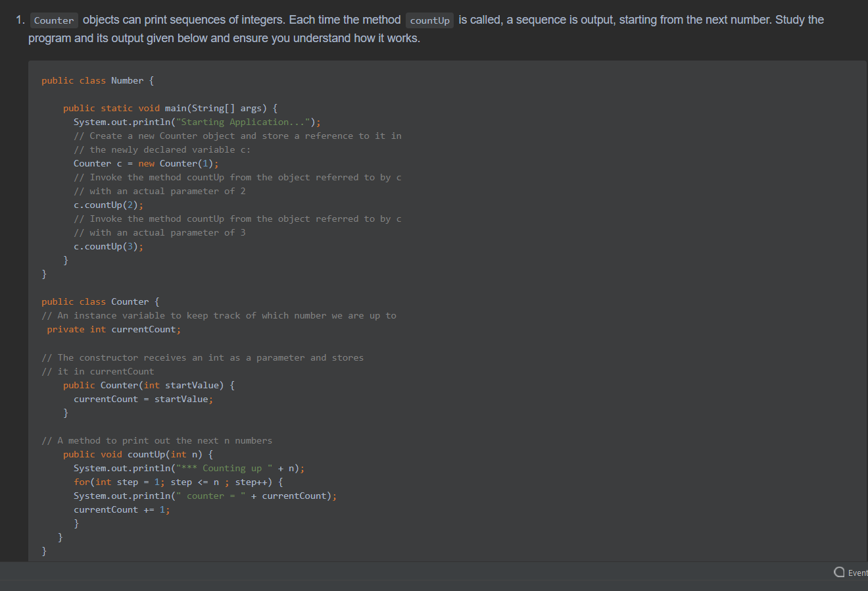
Task: Select the c.countUp(2) statement
Action: pos(108,205)
